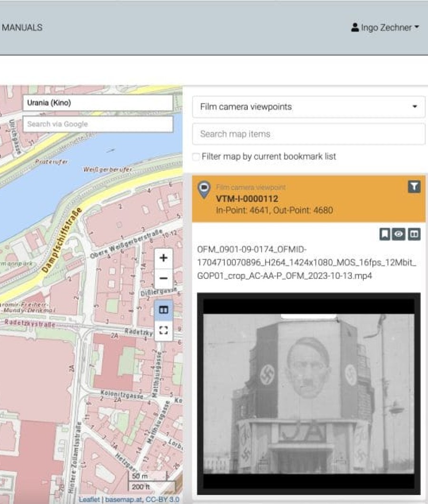Focus the Search via Google field
Viewport: 428px width, 504px height.
(x=98, y=124)
